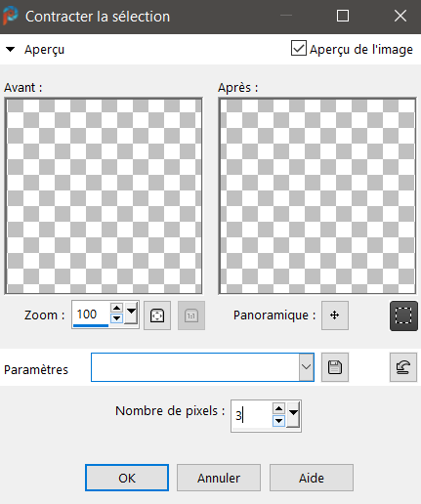Click the reset to default arrow icon
The width and height of the screenshot is (421, 504).
pos(403,367)
